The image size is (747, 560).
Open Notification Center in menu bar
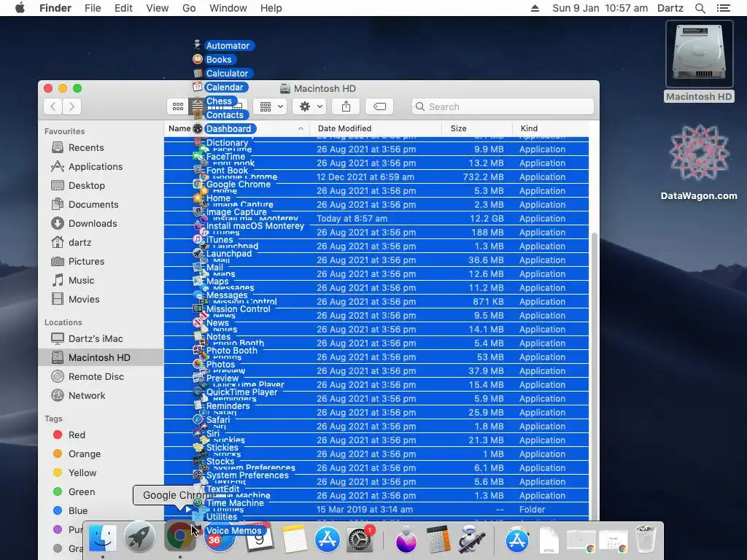(724, 8)
